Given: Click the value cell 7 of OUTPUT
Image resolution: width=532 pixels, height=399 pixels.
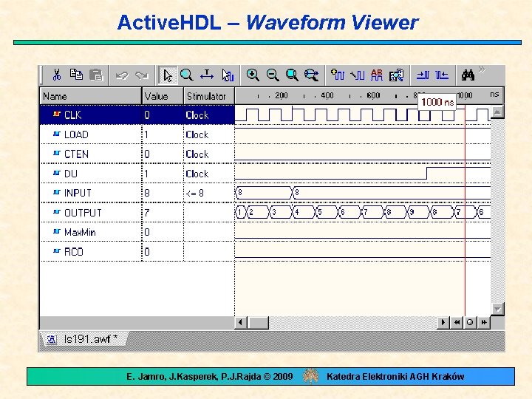Looking at the screenshot, I should point(163,213).
